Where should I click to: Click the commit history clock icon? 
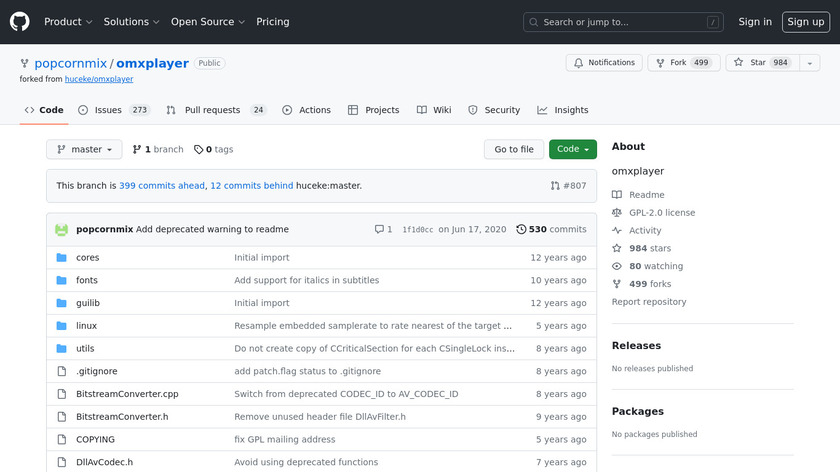[x=521, y=229]
